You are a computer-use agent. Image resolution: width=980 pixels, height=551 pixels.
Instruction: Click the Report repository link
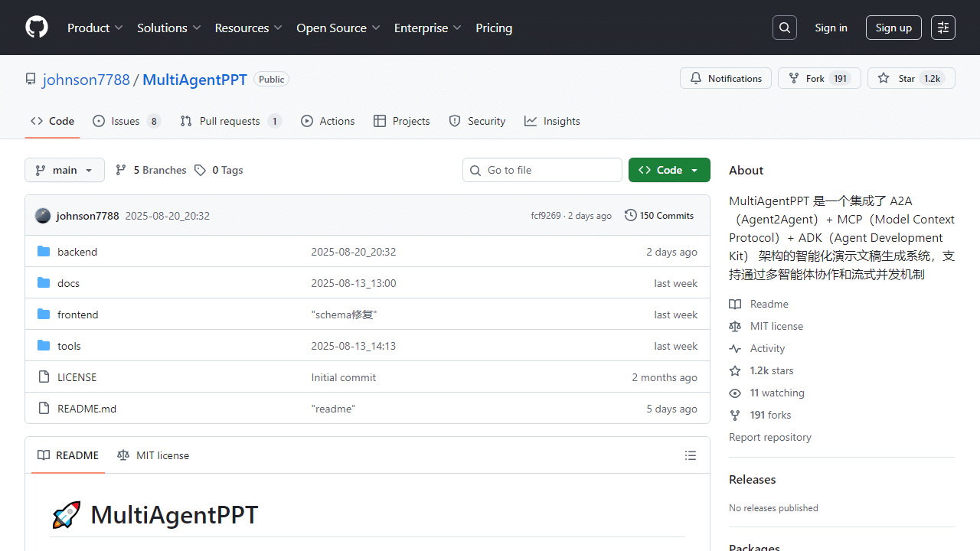[770, 437]
